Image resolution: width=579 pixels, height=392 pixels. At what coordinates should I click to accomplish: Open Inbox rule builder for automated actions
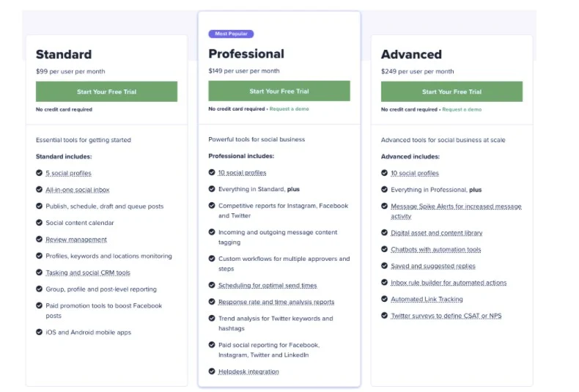(449, 283)
